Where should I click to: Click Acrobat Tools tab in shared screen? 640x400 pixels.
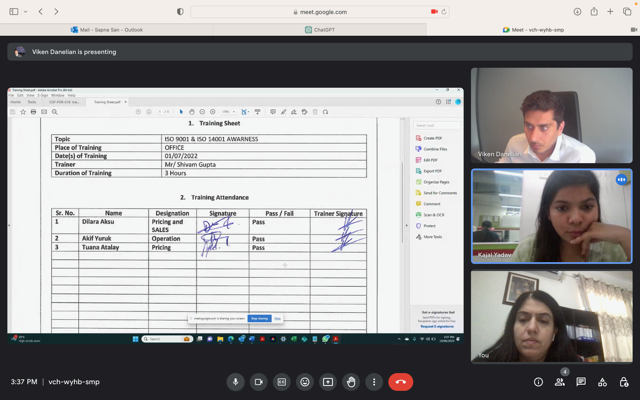(32, 102)
